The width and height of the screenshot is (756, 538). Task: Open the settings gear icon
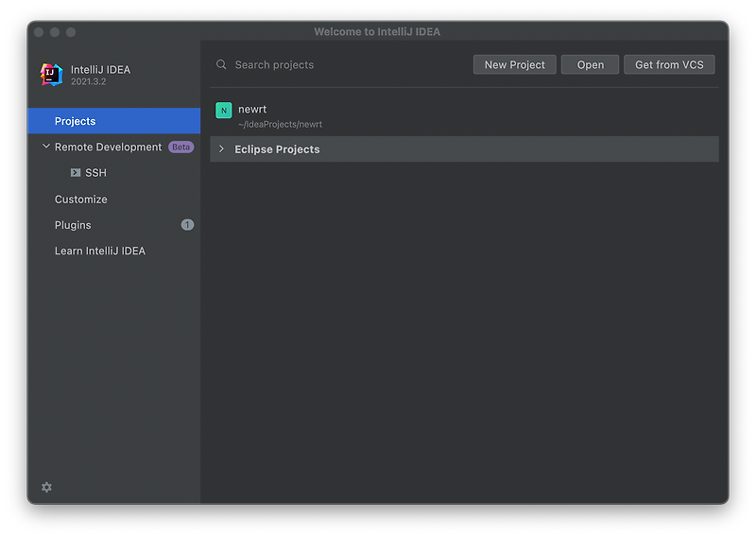click(x=46, y=487)
